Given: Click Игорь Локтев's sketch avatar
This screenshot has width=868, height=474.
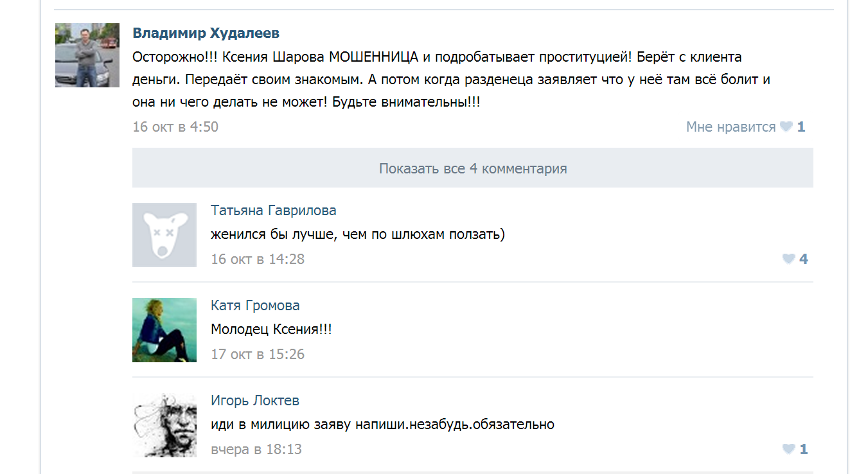Looking at the screenshot, I should pos(164,425).
